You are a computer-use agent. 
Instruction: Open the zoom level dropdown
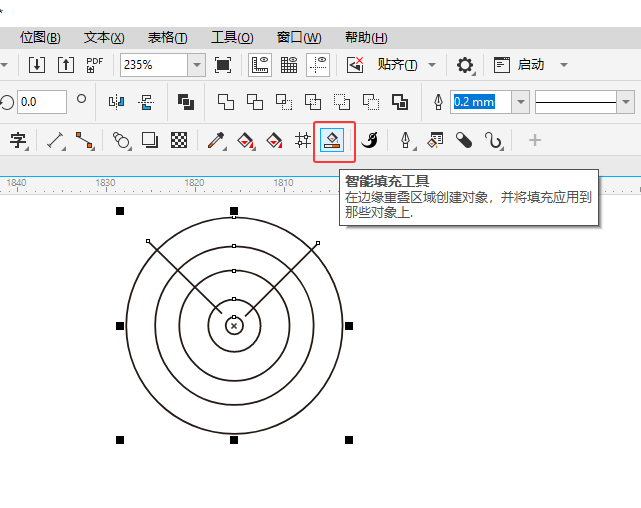(196, 65)
